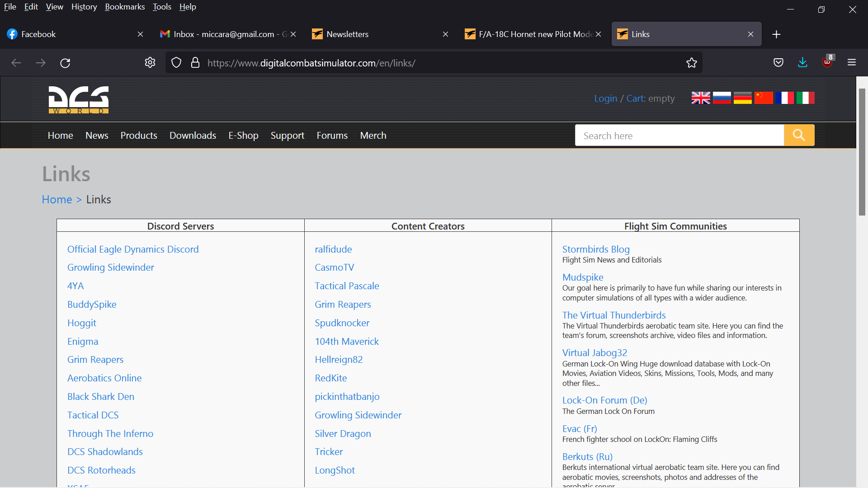This screenshot has height=488, width=868.
Task: Open the Bookmarks menu in menu bar
Action: click(125, 7)
